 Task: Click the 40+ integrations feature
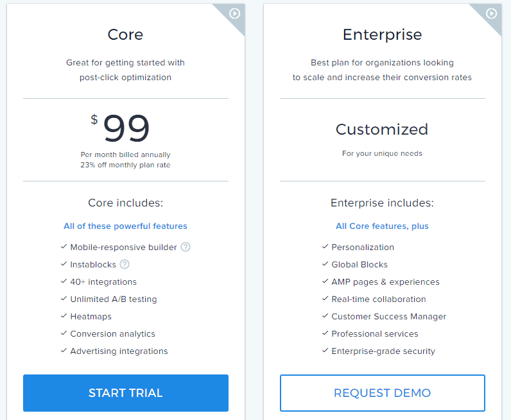[x=103, y=281]
